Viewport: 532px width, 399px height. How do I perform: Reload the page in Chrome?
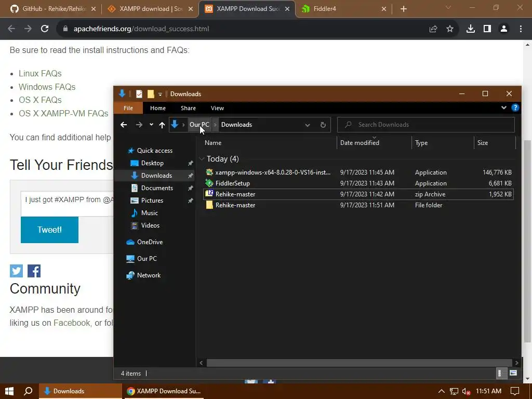[45, 29]
